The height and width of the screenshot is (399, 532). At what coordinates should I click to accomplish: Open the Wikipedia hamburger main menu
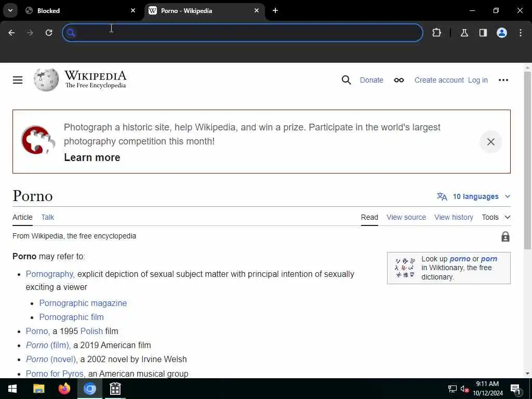point(18,80)
